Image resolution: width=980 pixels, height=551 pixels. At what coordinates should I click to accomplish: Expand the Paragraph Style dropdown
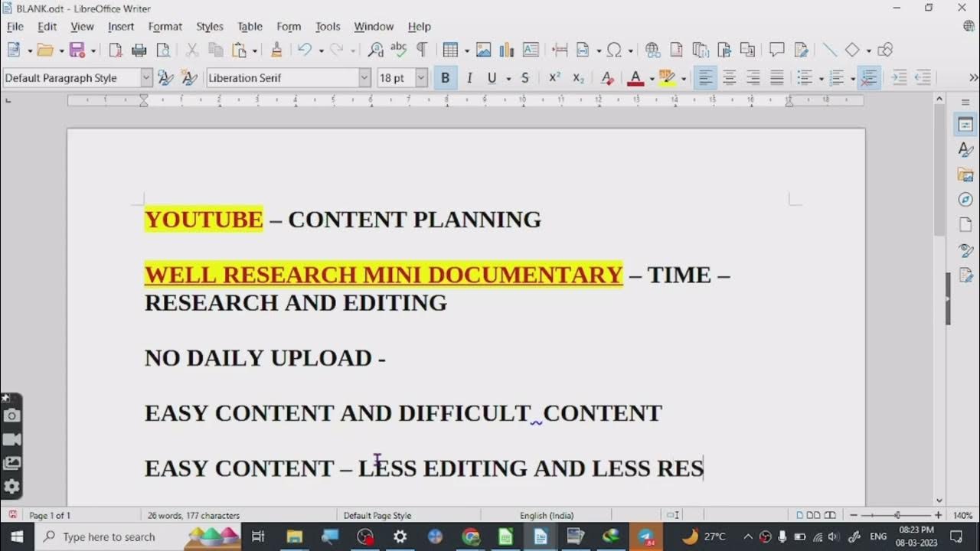146,77
